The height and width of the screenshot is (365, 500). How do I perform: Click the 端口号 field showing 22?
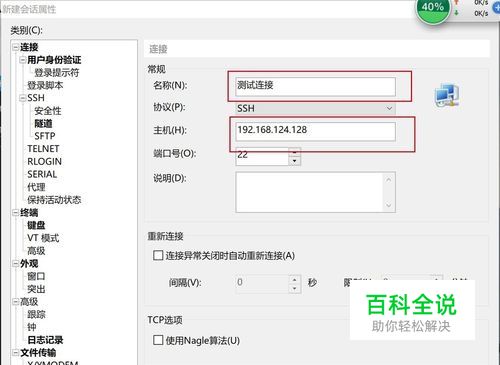pyautogui.click(x=262, y=156)
